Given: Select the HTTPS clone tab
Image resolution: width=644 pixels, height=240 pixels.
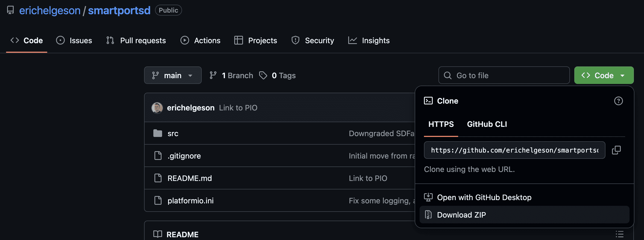Looking at the screenshot, I should tap(441, 124).
